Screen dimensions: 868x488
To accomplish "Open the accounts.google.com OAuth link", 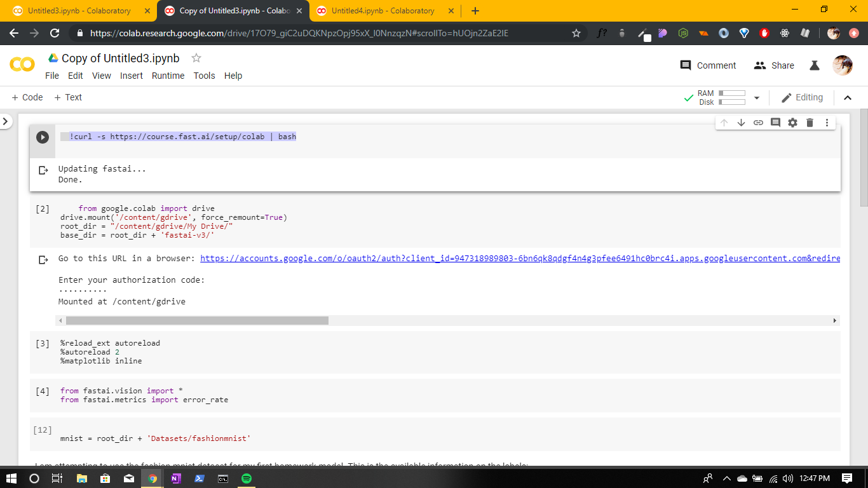I will click(x=520, y=259).
